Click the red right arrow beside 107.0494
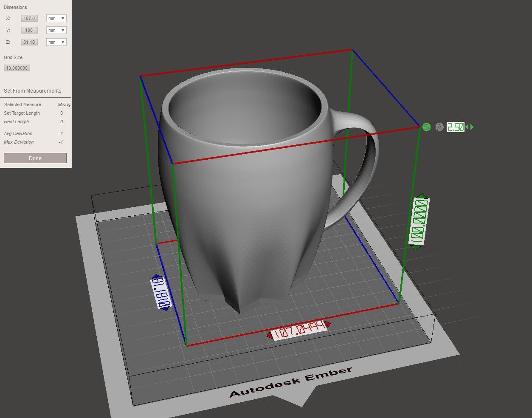532x418 pixels. tap(328, 325)
